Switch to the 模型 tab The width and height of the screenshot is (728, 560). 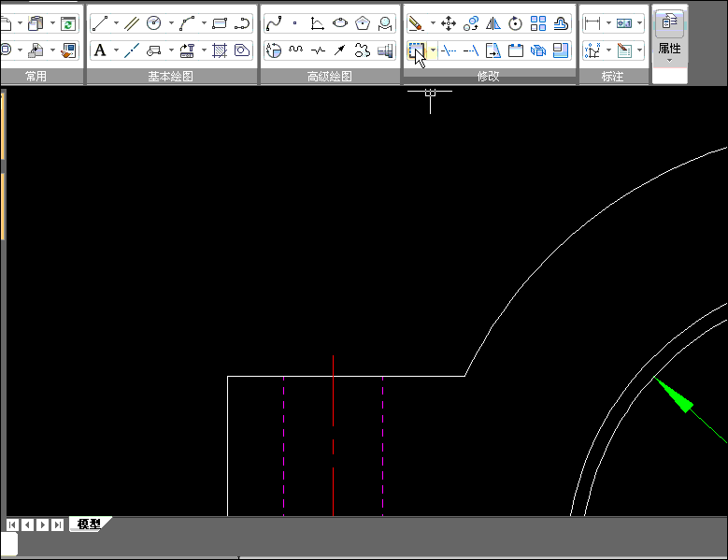tap(89, 524)
